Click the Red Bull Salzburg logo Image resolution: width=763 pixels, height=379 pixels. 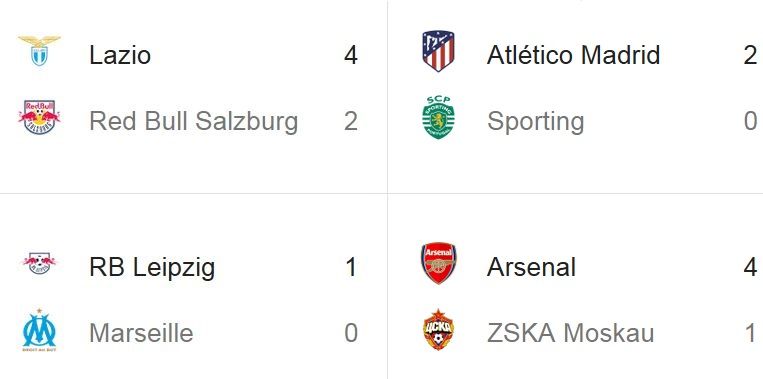click(39, 117)
